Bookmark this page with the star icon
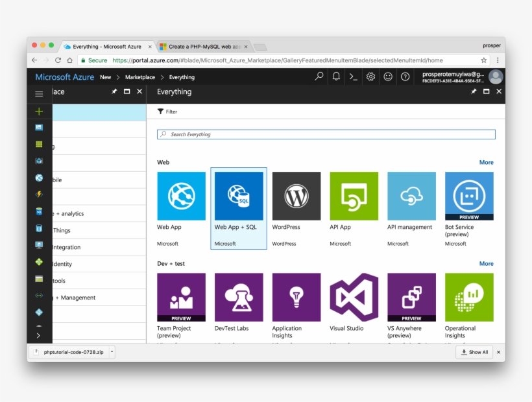 click(x=483, y=60)
